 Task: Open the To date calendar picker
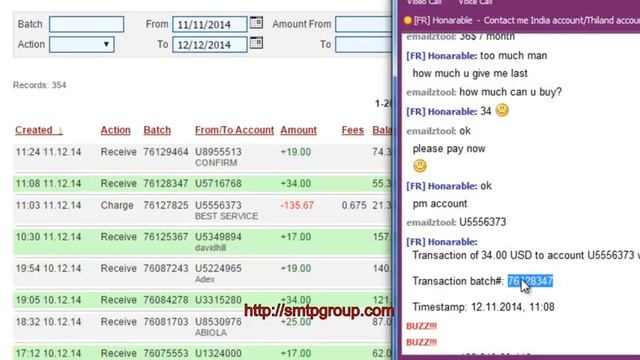tap(256, 42)
